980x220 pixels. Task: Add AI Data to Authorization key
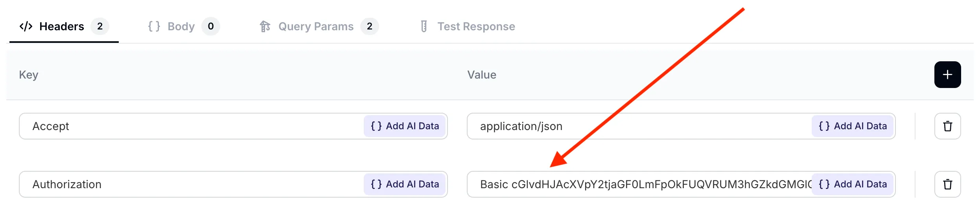[x=405, y=184]
